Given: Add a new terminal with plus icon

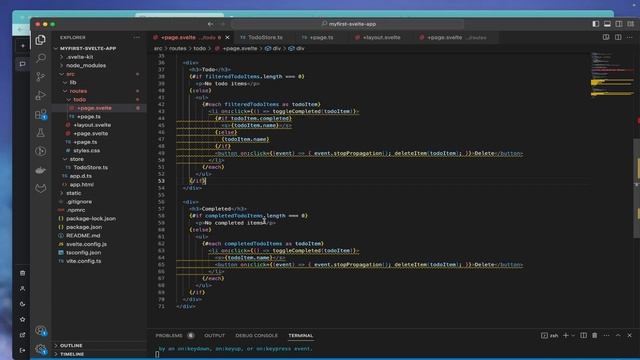Looking at the screenshot, I should coord(566,335).
